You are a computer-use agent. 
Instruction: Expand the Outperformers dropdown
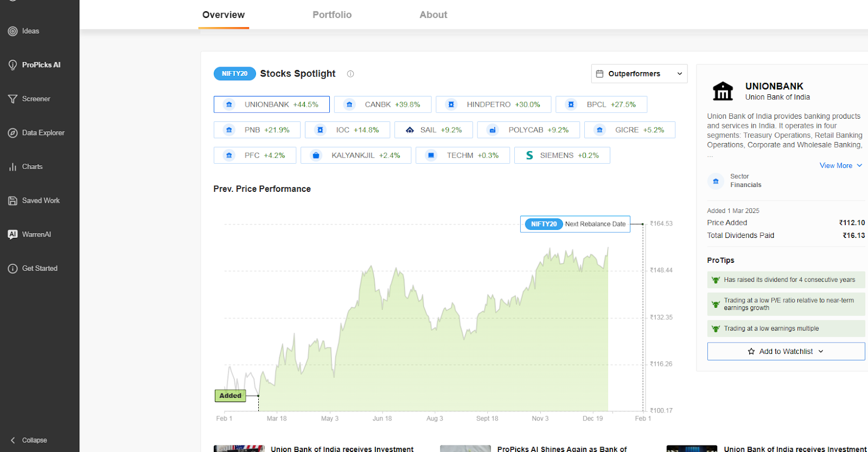(x=639, y=74)
